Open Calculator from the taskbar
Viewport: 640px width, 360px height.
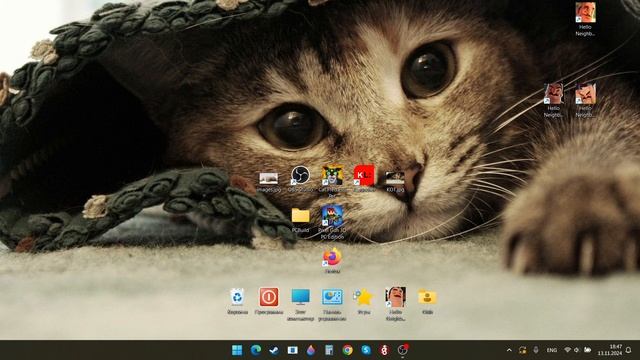tap(329, 350)
